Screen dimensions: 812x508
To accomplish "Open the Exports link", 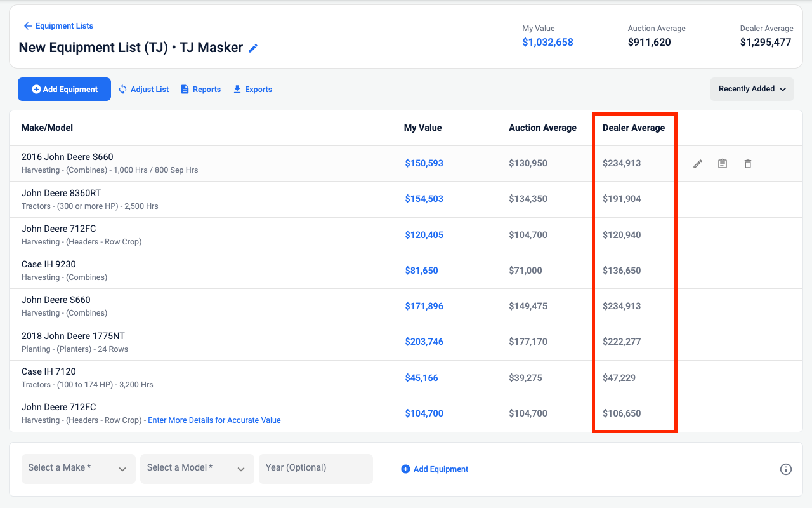I will point(252,90).
